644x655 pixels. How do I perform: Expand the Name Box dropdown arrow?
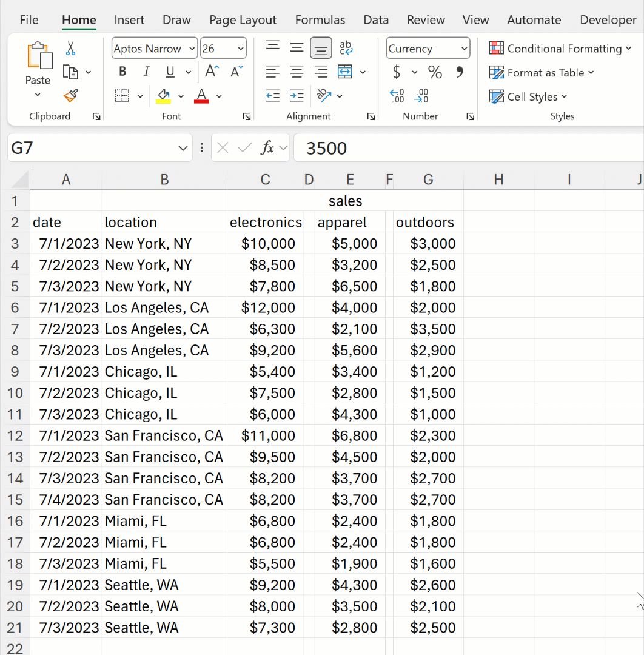click(183, 149)
